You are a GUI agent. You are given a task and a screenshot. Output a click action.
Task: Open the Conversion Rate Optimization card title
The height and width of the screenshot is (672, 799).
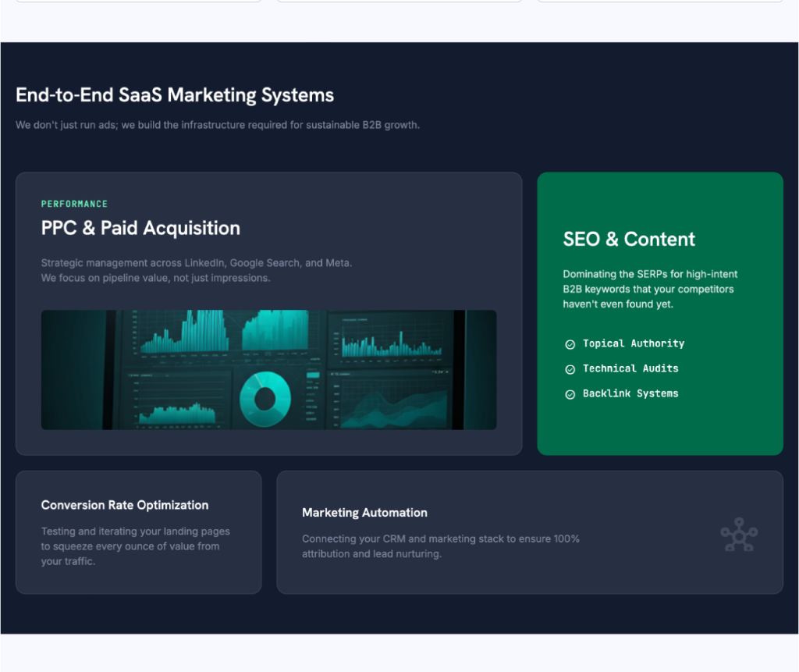coord(125,505)
